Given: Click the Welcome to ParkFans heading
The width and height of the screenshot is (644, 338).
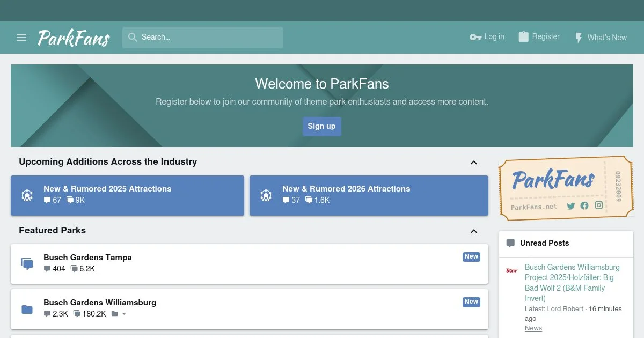Looking at the screenshot, I should pos(322,84).
